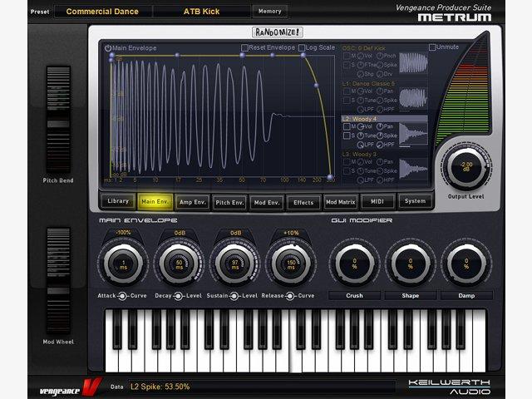Click the L1 Dance Classic Spike knob
This screenshot has width=532, height=399.
[380, 100]
